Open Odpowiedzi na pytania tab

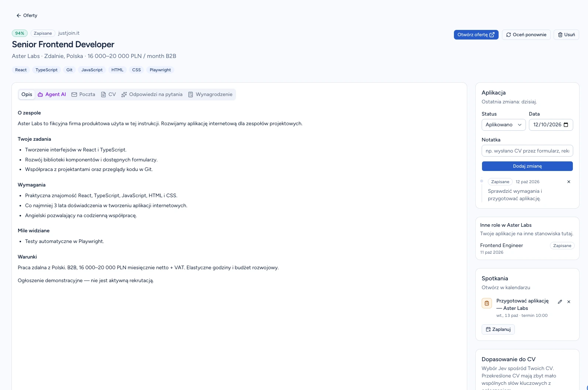coord(152,95)
